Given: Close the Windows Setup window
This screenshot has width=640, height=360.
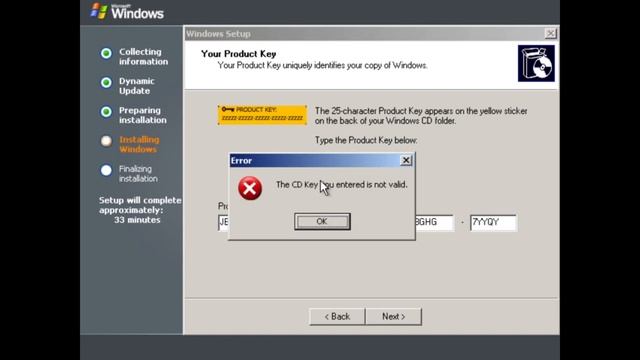Looking at the screenshot, I should tap(550, 33).
